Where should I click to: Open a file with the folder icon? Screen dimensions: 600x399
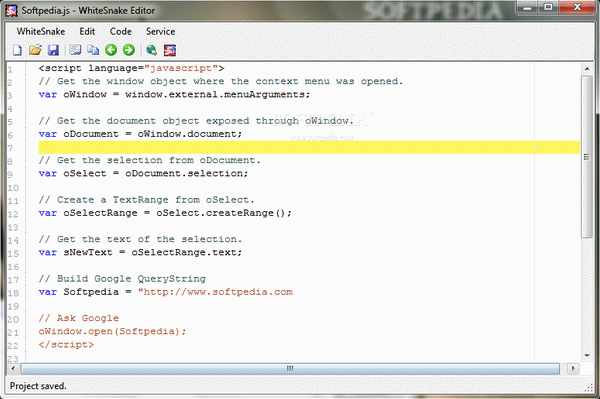click(x=35, y=50)
